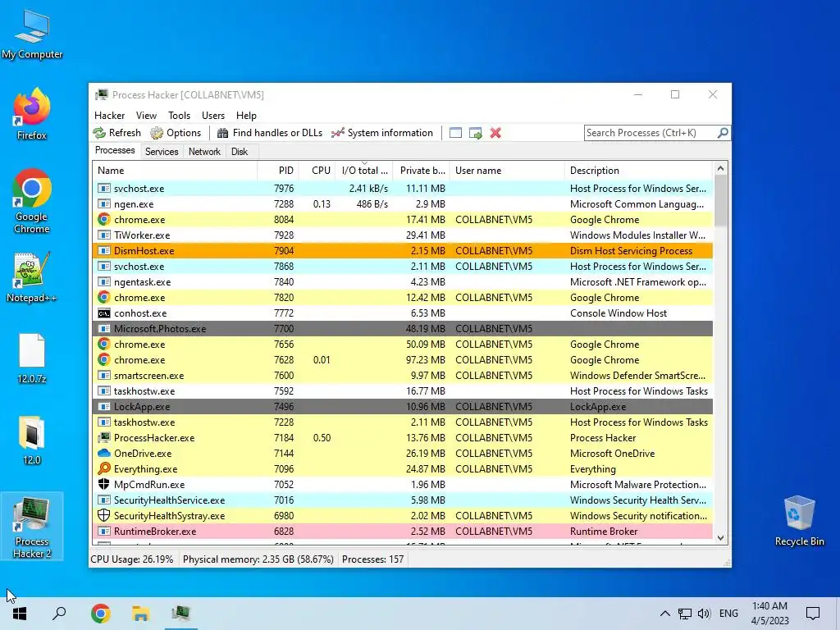
Task: Switch to the Services tab
Action: pos(162,152)
